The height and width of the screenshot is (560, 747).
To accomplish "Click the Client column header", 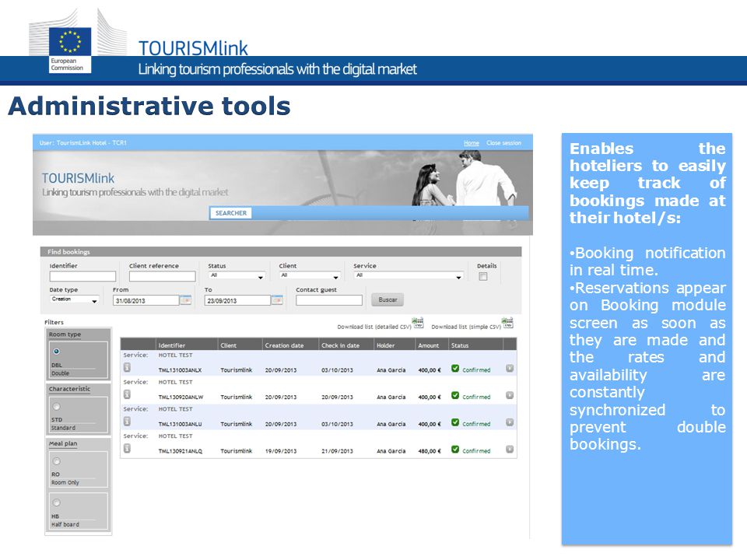I will coord(228,345).
